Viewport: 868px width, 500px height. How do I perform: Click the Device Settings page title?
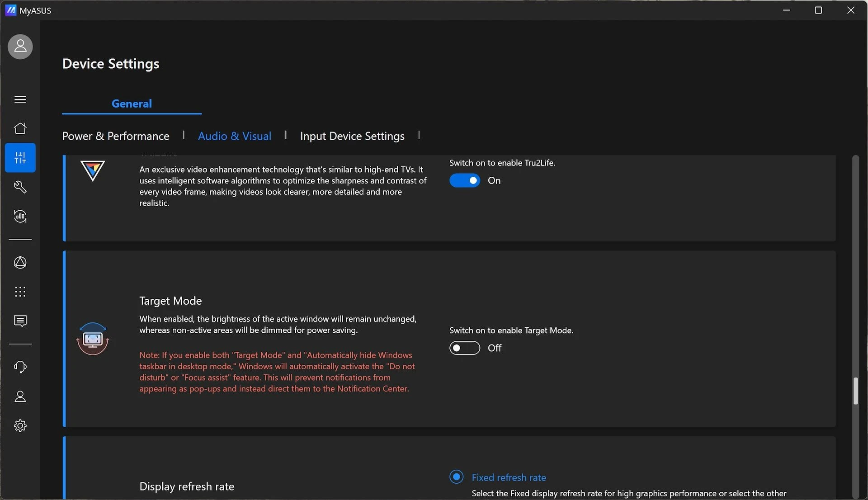tap(111, 64)
